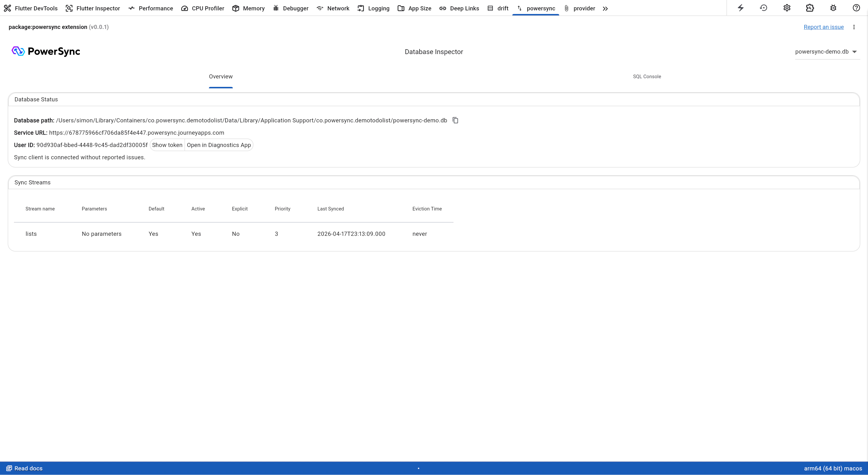This screenshot has height=475, width=868.
Task: Open DevTools settings gear icon
Action: [787, 8]
